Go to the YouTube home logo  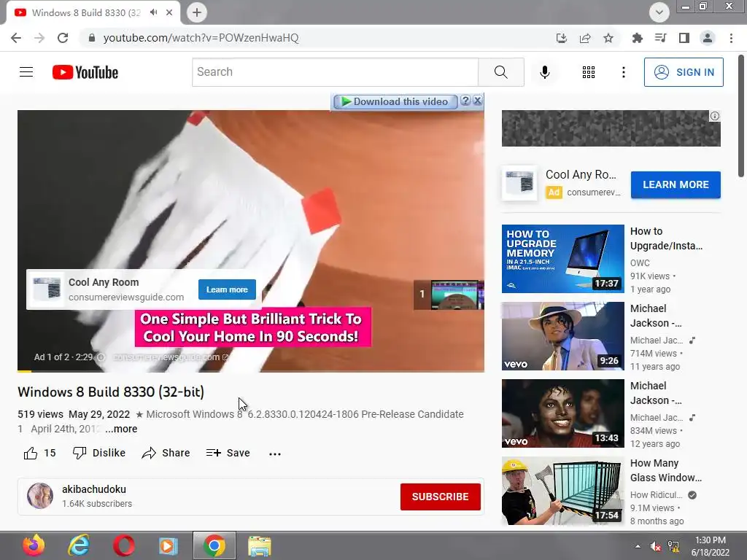click(85, 72)
